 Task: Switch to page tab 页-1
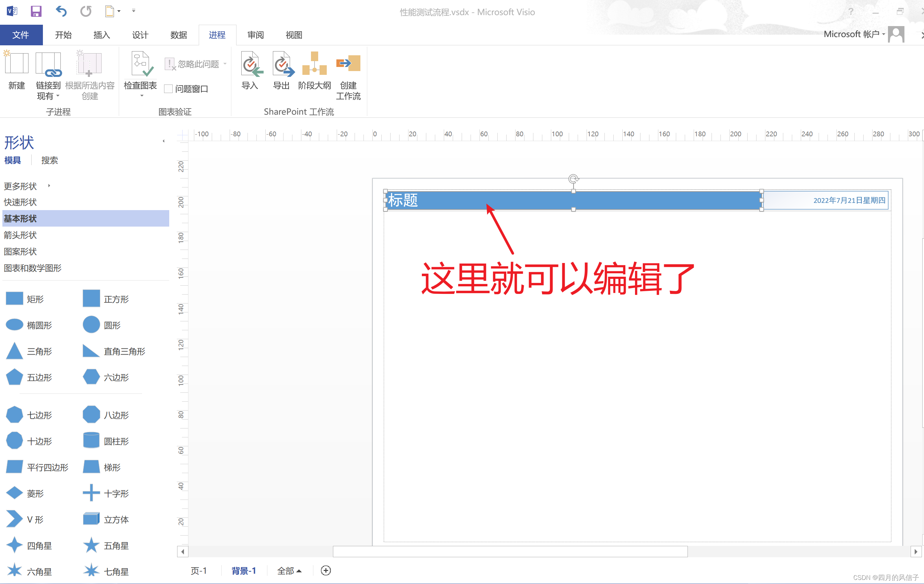[x=199, y=571]
